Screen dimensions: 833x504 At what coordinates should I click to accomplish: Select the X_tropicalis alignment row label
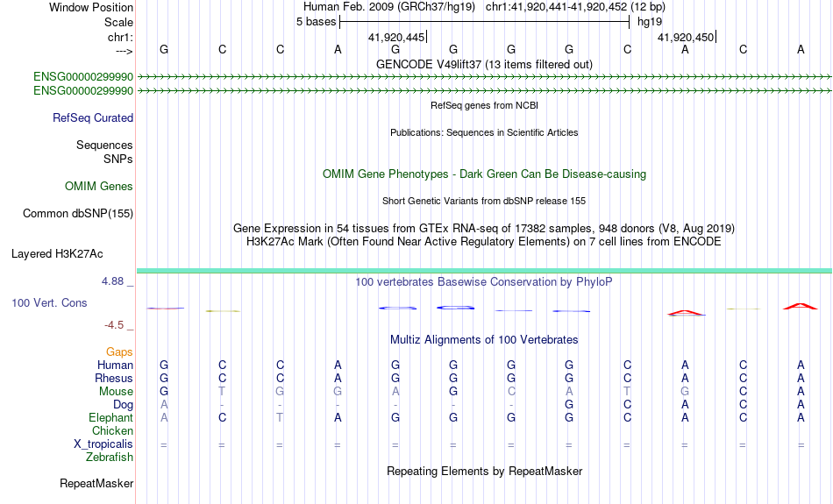click(103, 444)
